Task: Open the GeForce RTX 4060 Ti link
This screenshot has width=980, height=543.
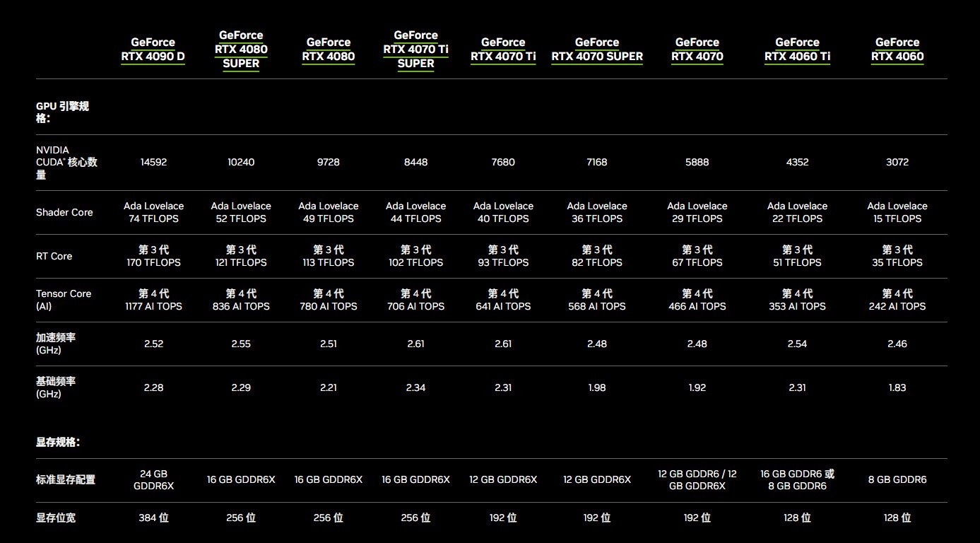Action: [x=797, y=49]
